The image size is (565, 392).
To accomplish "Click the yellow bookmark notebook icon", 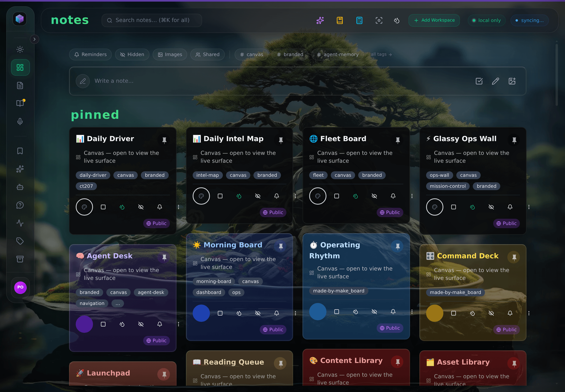I will (x=339, y=20).
